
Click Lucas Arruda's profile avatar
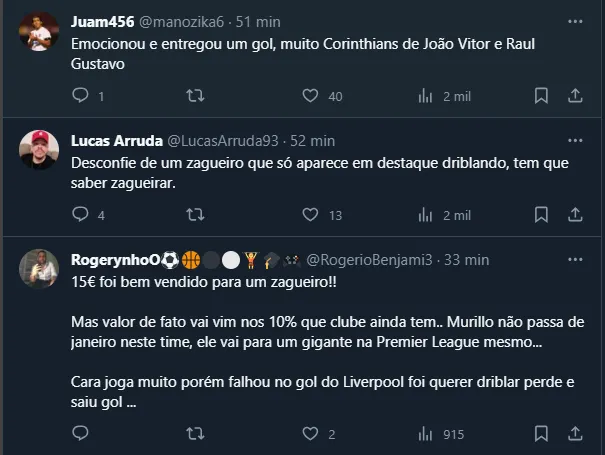(40, 148)
